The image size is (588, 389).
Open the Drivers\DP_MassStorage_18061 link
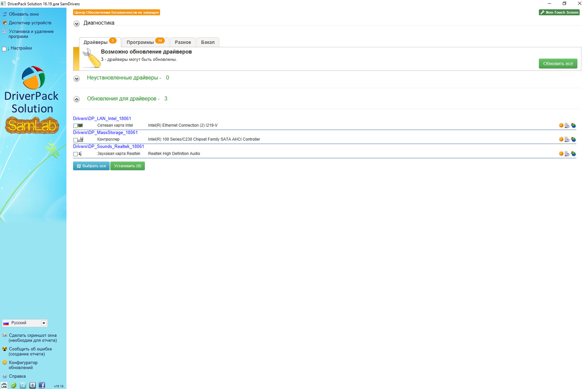[105, 132]
